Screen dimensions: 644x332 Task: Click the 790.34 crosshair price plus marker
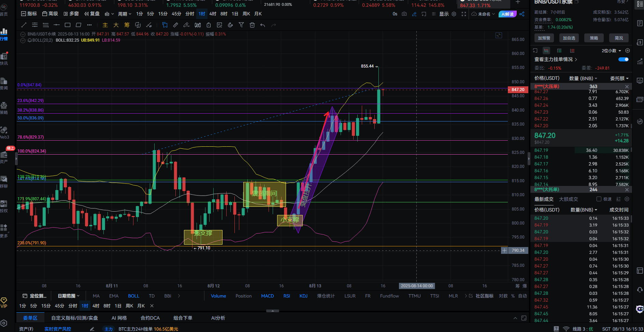coord(504,250)
